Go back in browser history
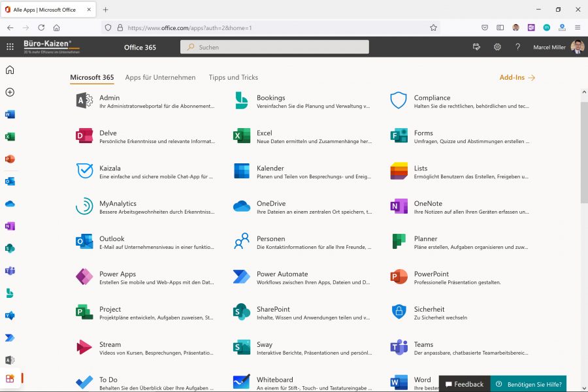 pos(10,27)
